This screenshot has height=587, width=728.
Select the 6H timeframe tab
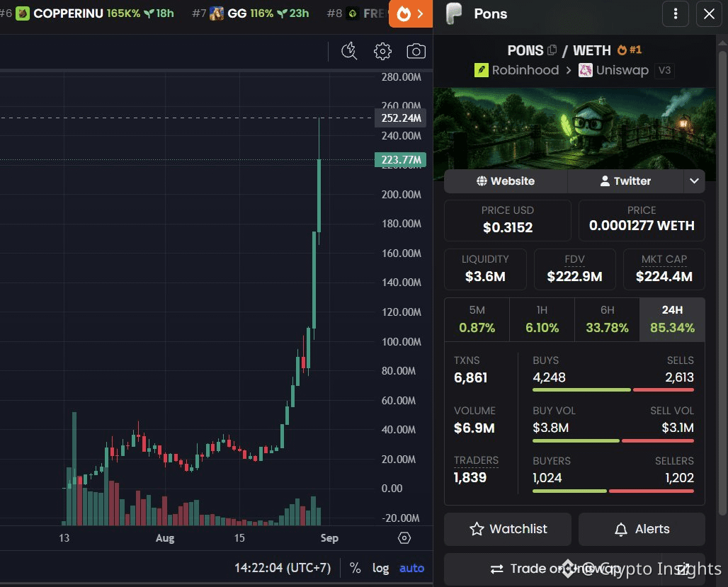[x=608, y=319]
